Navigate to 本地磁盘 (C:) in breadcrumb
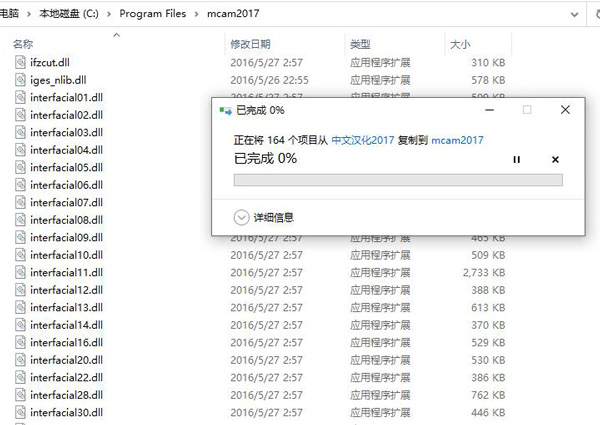This screenshot has width=600, height=425. tap(68, 14)
